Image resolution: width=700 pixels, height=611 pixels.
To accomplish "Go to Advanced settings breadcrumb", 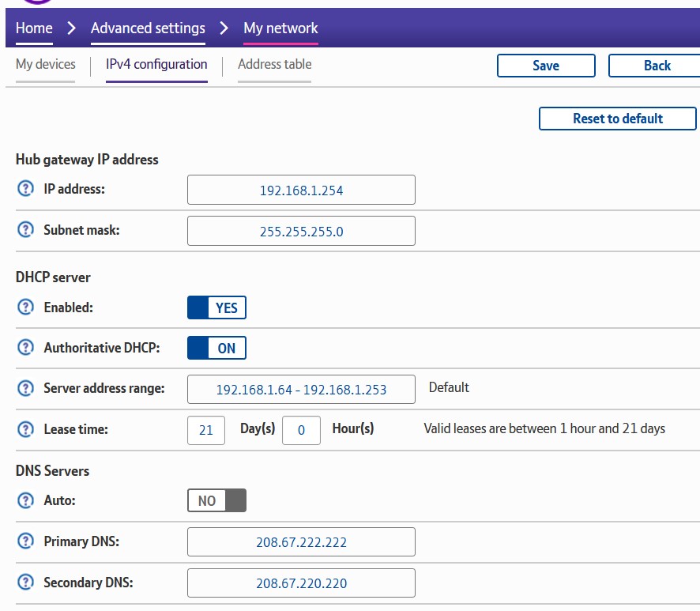I will [148, 28].
